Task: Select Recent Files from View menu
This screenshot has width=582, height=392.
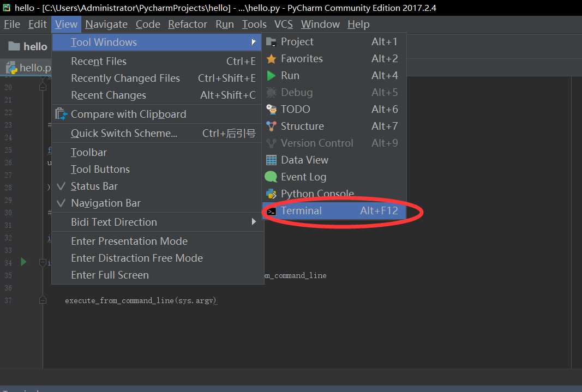Action: pos(157,61)
